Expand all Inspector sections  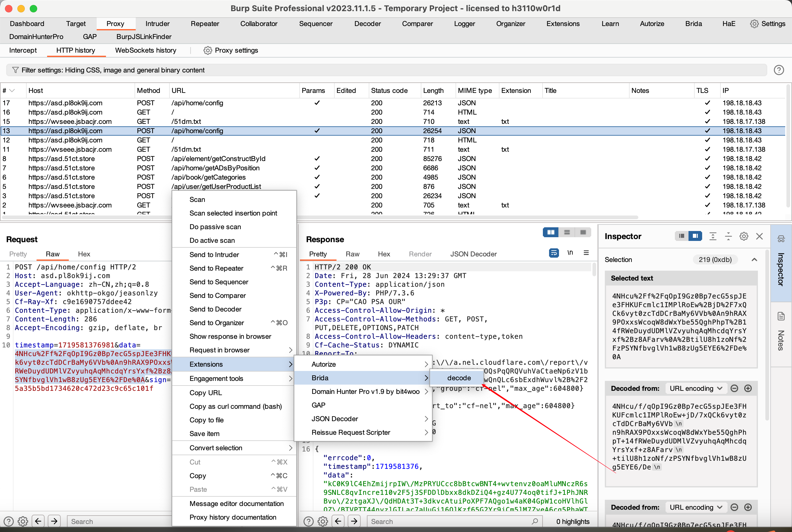[713, 237]
